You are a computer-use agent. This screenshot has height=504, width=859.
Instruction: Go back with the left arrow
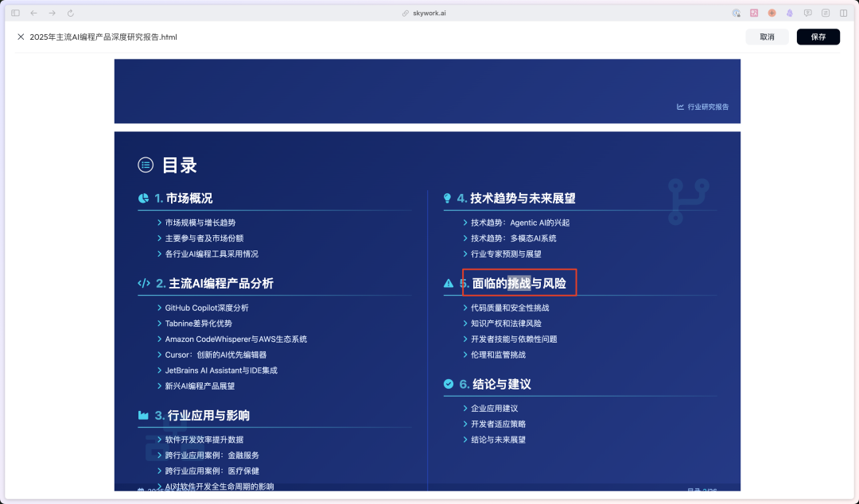pyautogui.click(x=34, y=14)
